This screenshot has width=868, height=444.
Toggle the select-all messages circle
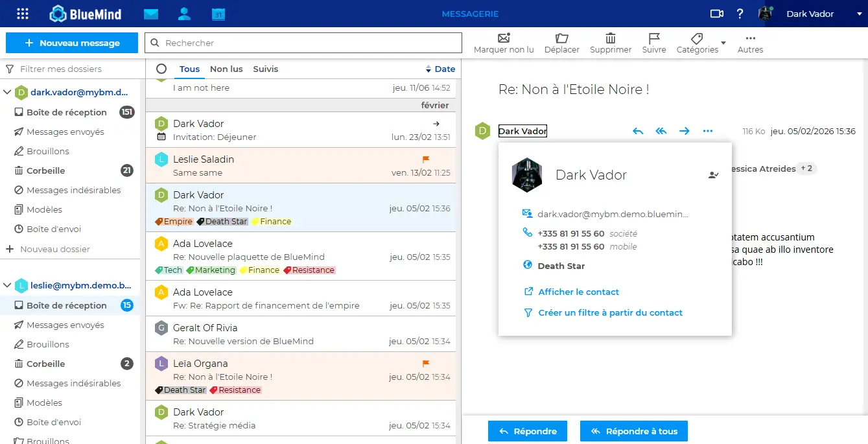click(161, 69)
